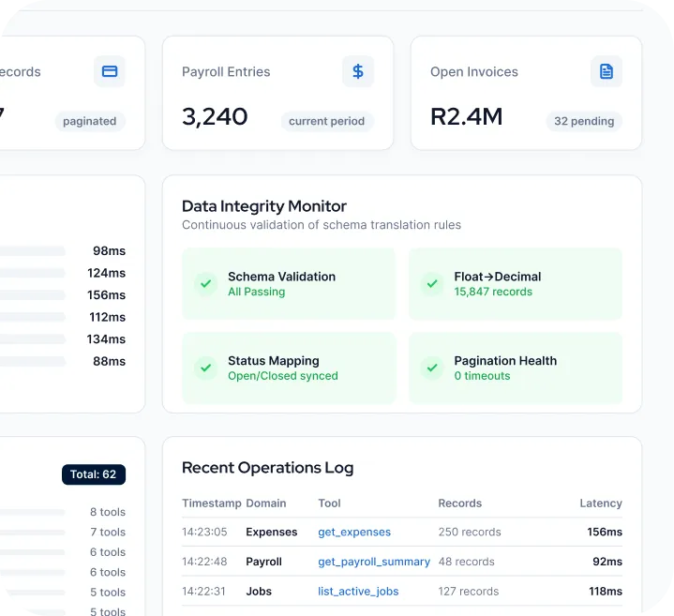Click the dollar sign icon on Payroll Entries
Viewport: 674px width, 616px height.
tap(358, 71)
